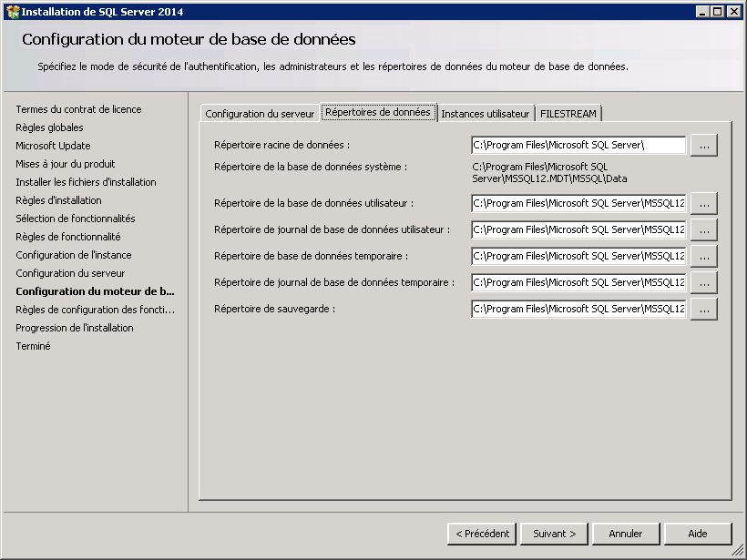Viewport: 747px width, 560px height.
Task: Browse for the temp database directory
Action: click(x=703, y=256)
